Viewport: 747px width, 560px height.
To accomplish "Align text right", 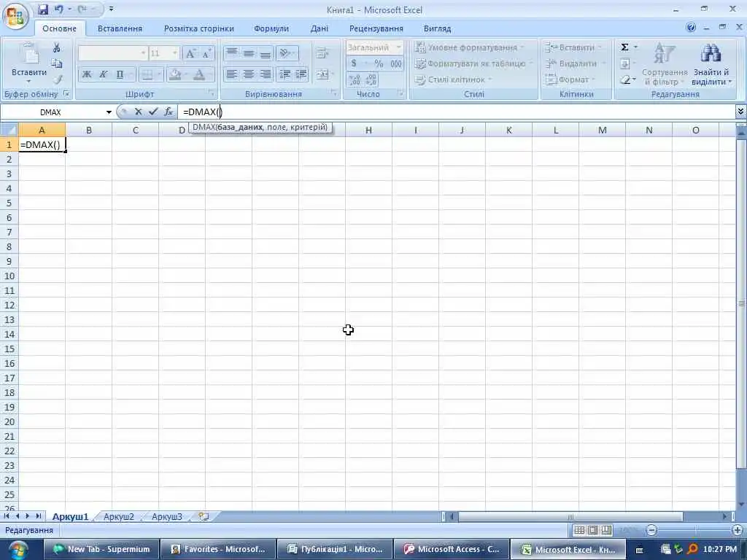I will 265,74.
